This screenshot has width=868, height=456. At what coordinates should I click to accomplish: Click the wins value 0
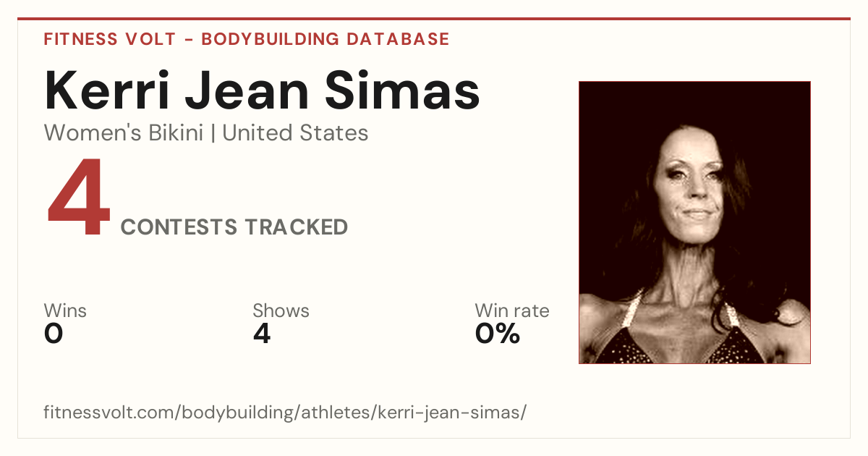tap(54, 334)
